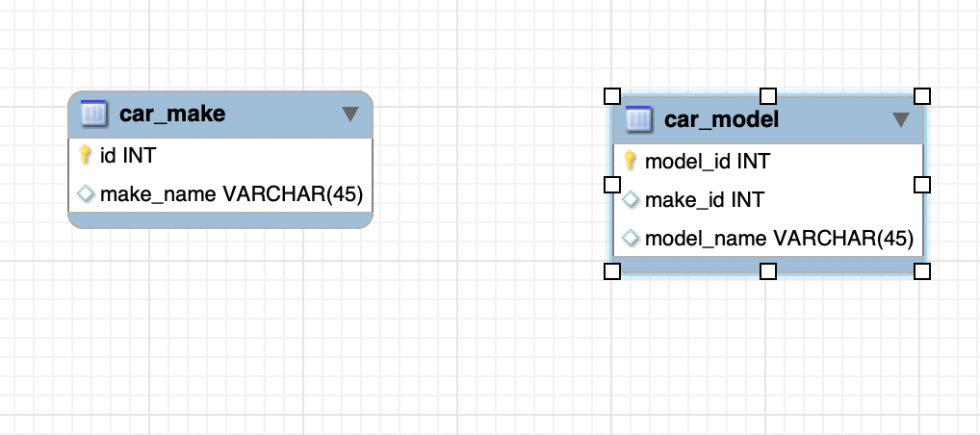Collapse the car_model table using its triangle
The image size is (980, 435).
tap(901, 120)
